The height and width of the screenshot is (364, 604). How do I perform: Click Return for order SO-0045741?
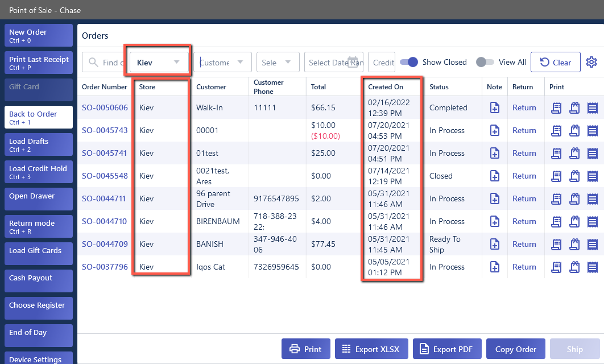click(524, 154)
